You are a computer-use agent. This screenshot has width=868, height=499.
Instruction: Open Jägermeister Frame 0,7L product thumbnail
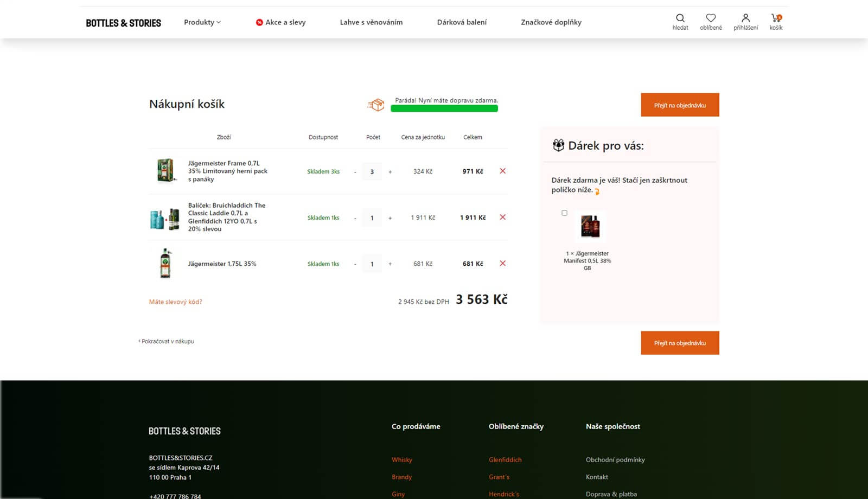tap(165, 171)
